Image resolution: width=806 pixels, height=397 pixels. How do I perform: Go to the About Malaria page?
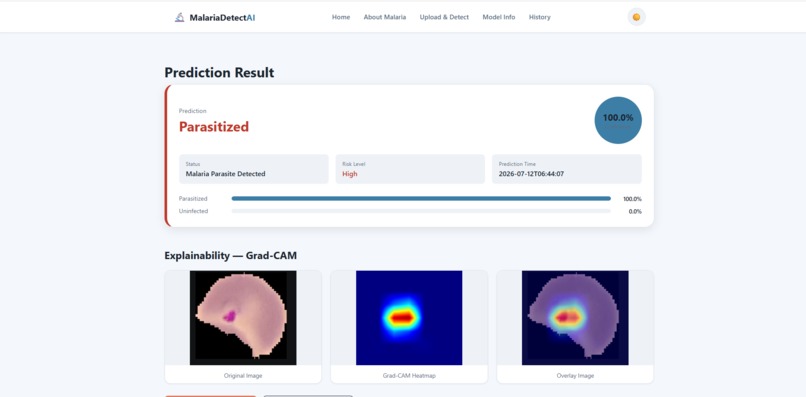click(x=384, y=17)
